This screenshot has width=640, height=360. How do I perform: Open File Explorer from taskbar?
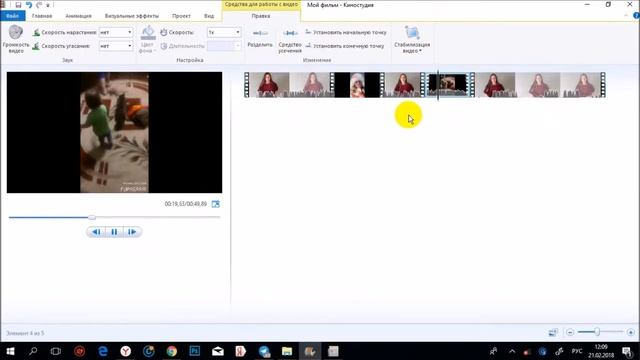[287, 351]
